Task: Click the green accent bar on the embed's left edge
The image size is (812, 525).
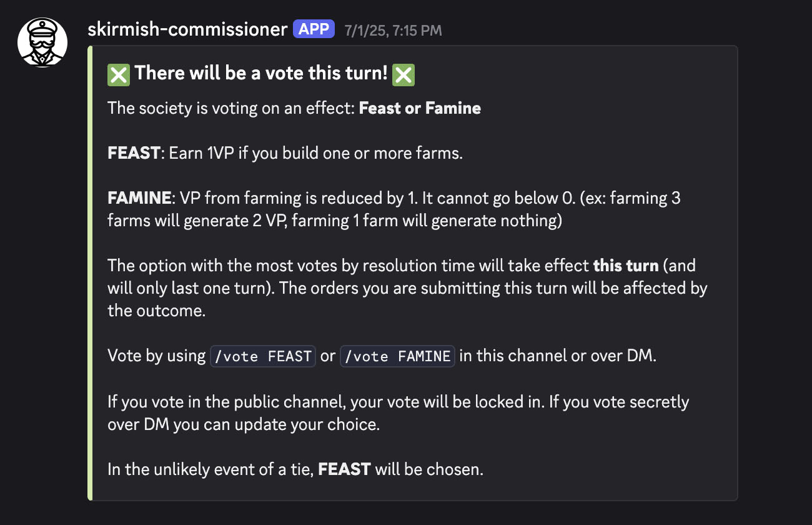Action: coord(90,272)
